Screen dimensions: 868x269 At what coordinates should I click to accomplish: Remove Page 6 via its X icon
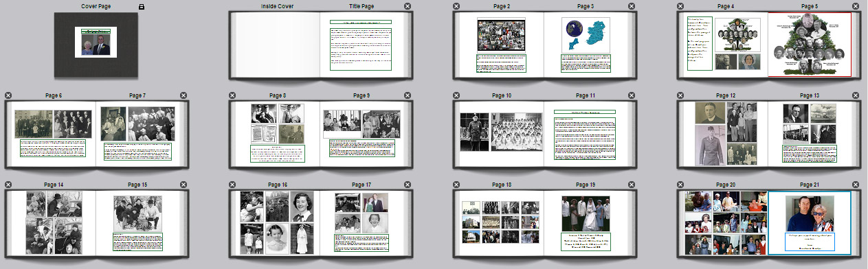[8, 95]
